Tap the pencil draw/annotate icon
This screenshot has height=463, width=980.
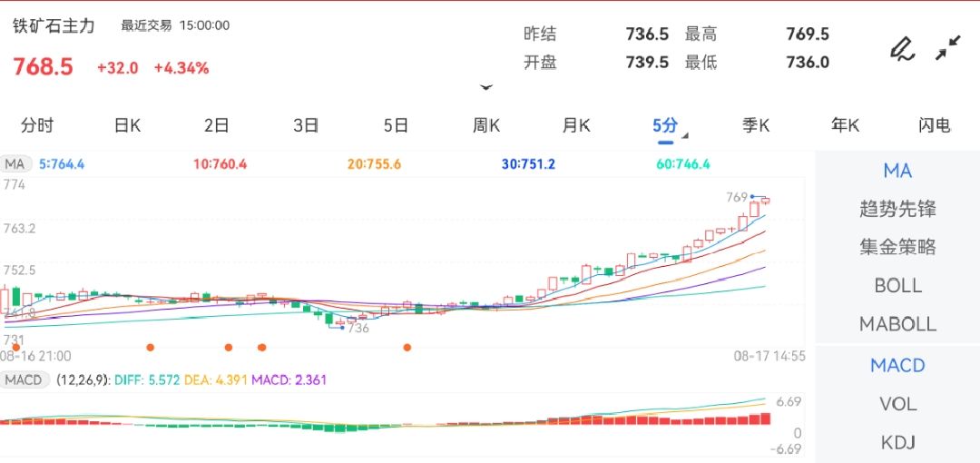903,49
